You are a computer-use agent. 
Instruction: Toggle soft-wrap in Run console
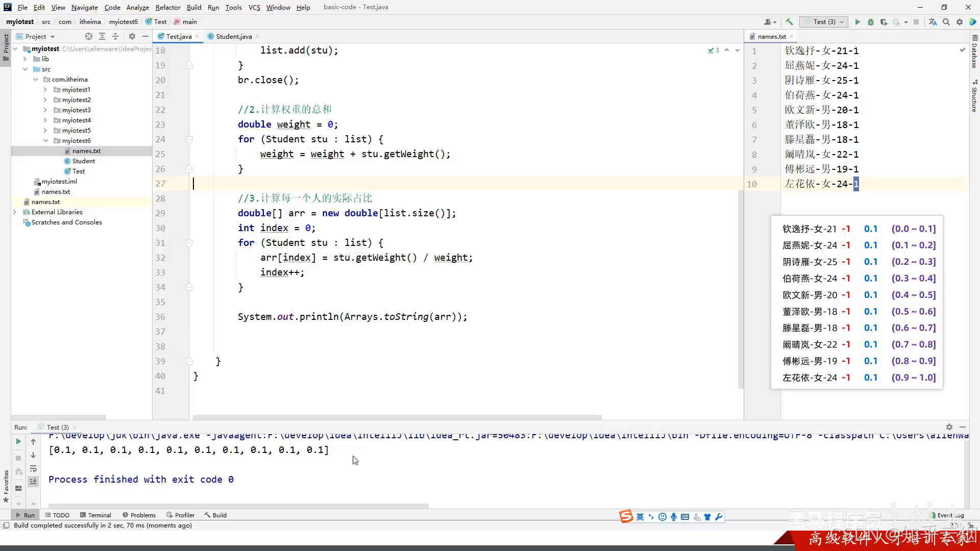[33, 469]
